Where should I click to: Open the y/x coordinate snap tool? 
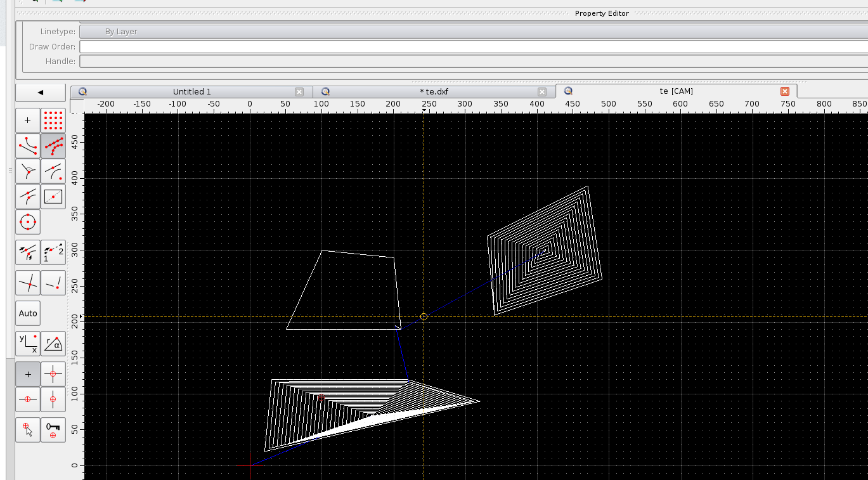[x=28, y=344]
